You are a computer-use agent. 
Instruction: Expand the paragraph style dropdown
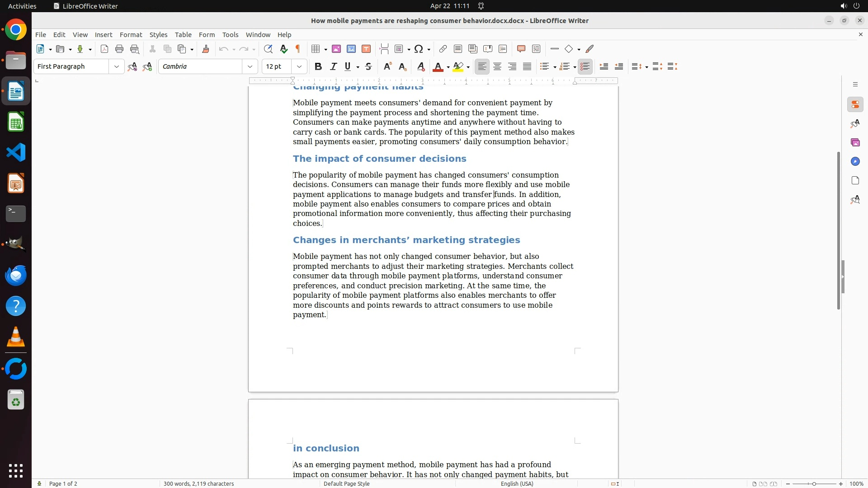coord(117,67)
